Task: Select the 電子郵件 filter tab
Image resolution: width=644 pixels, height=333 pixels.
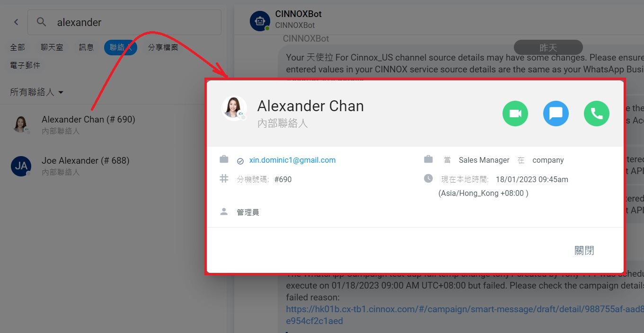Action: tap(25, 65)
